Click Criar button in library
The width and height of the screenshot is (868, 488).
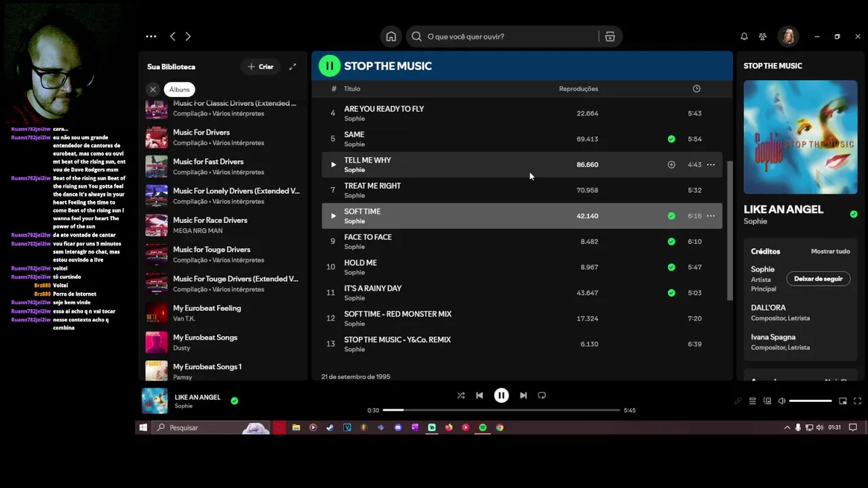coord(260,66)
